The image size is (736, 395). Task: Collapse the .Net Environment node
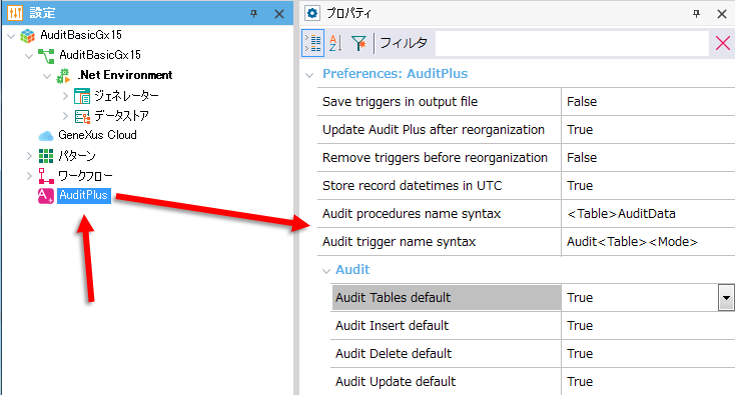[x=47, y=76]
